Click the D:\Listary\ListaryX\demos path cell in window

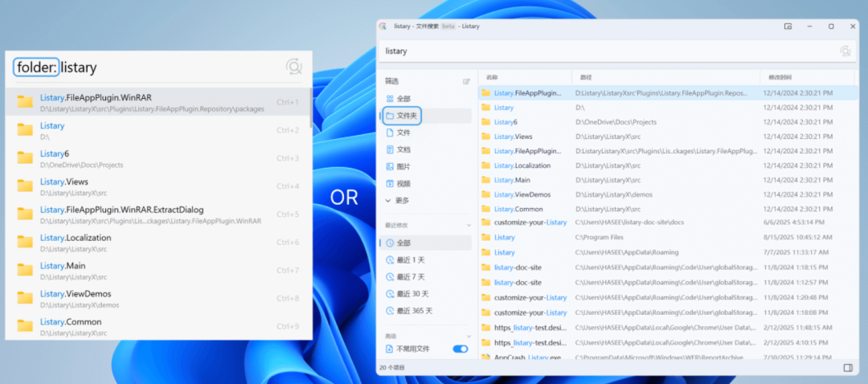coord(614,194)
